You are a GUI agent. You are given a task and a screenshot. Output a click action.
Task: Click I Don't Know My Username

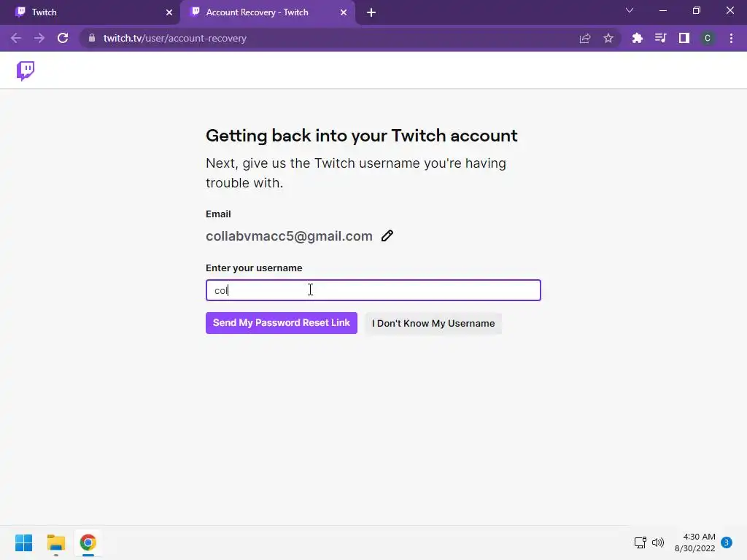pos(433,323)
